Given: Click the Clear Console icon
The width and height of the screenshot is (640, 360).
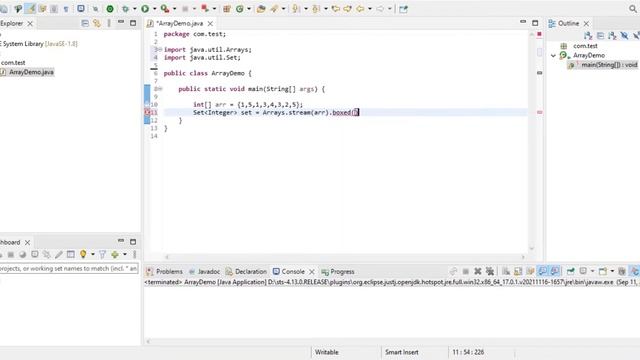Looking at the screenshot, I should tap(506, 271).
